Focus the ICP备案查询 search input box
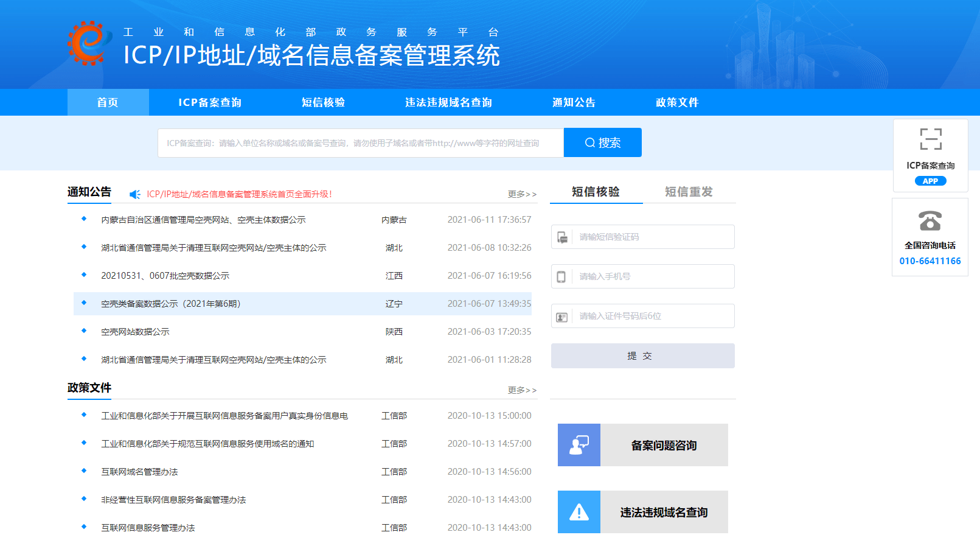 361,143
